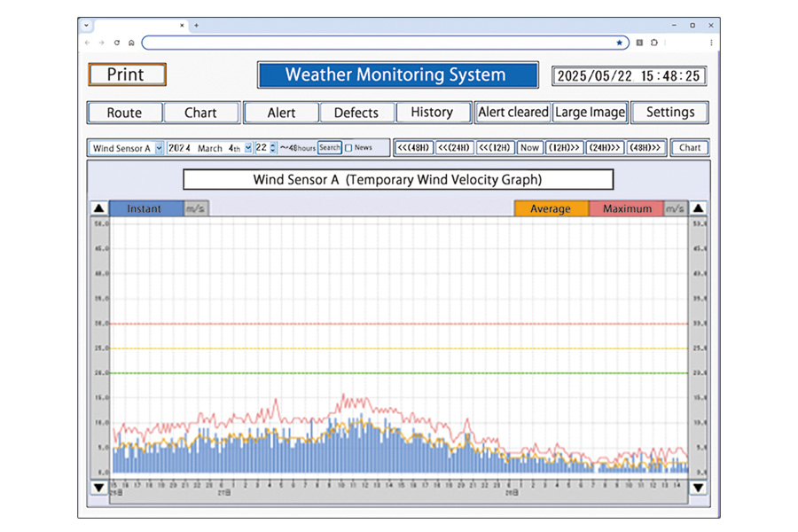Open the Defects tab

[x=356, y=113]
